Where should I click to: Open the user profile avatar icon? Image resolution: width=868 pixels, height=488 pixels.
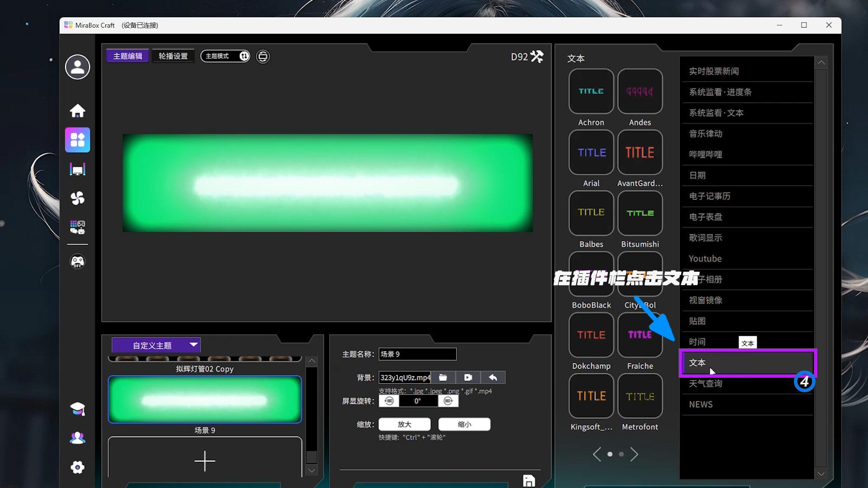tap(77, 67)
